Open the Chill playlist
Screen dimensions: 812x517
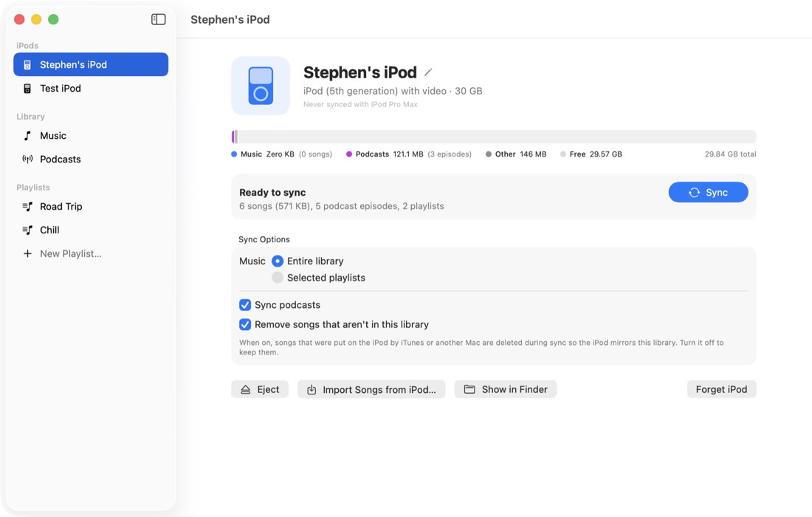[x=91, y=230]
